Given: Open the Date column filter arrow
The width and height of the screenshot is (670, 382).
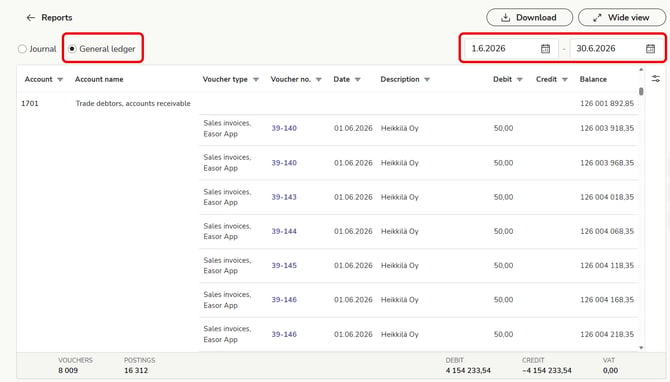Looking at the screenshot, I should coord(358,79).
